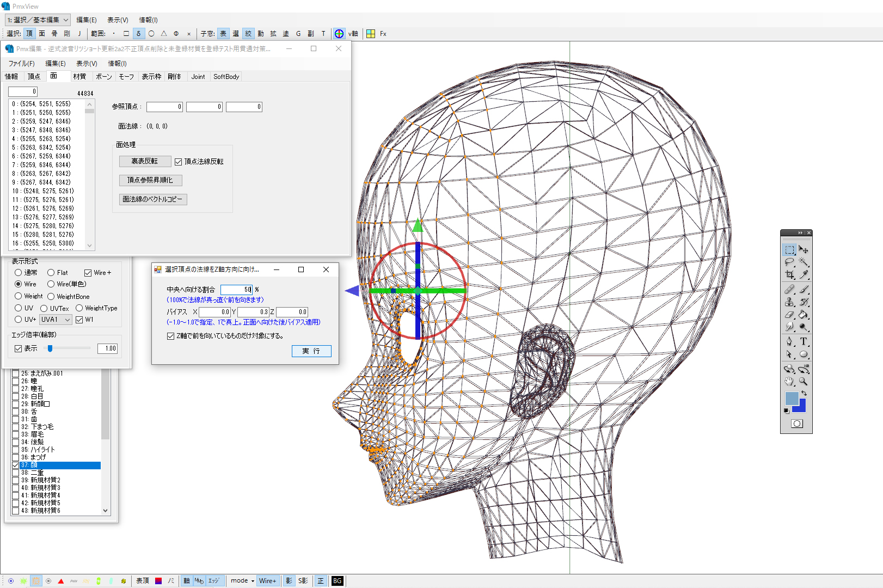This screenshot has height=588, width=883.
Task: Switch to the 材質 tab
Action: point(79,77)
